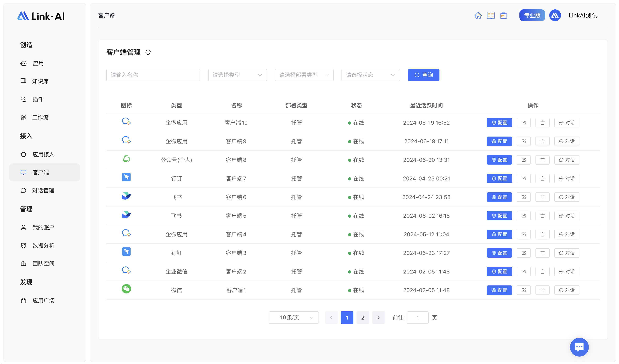Open the home icon in top bar
This screenshot has width=619, height=364.
coord(478,15)
